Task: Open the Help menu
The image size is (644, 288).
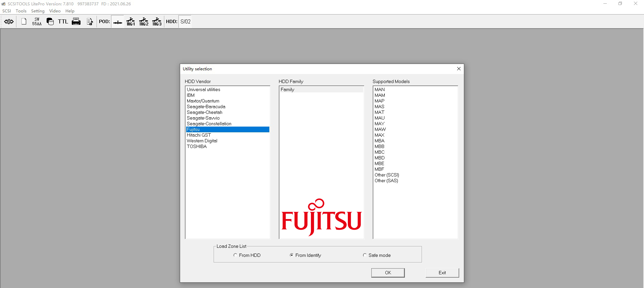Action: [70, 11]
